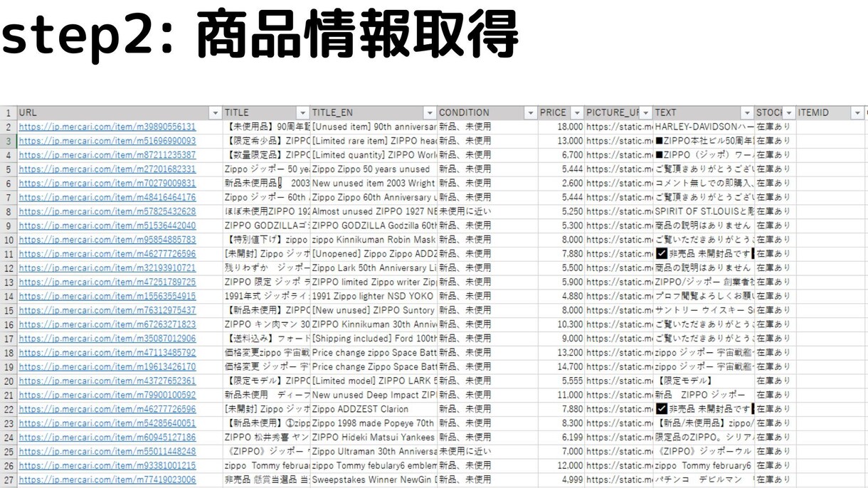The width and height of the screenshot is (868, 488).
Task: Open link ending m48416464176
Action: (x=107, y=197)
